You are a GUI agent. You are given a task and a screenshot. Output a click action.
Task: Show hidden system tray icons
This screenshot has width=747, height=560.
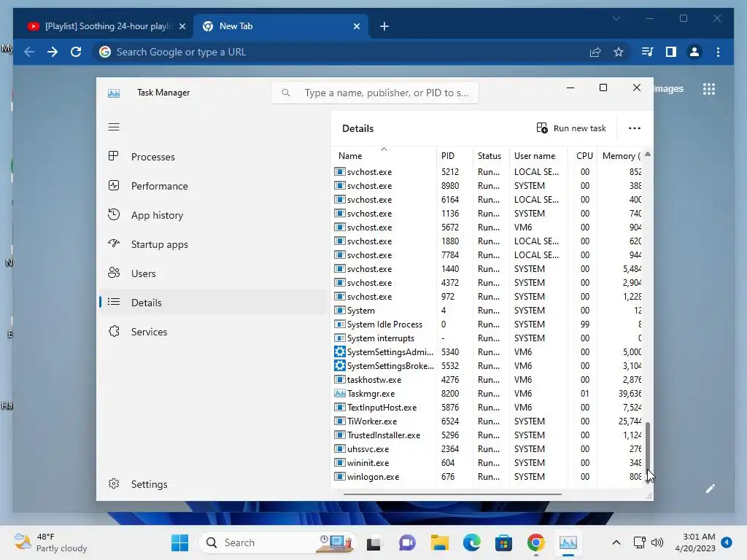pyautogui.click(x=616, y=542)
